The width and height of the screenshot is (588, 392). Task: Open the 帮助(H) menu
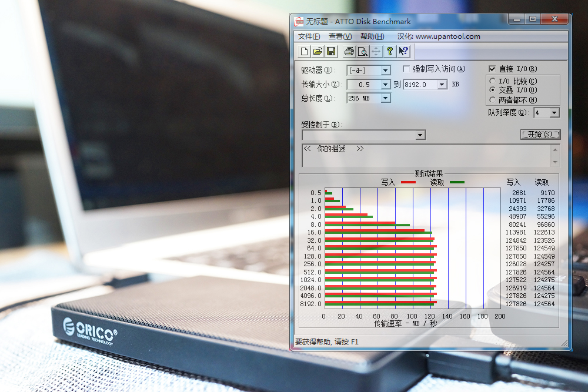(x=372, y=36)
